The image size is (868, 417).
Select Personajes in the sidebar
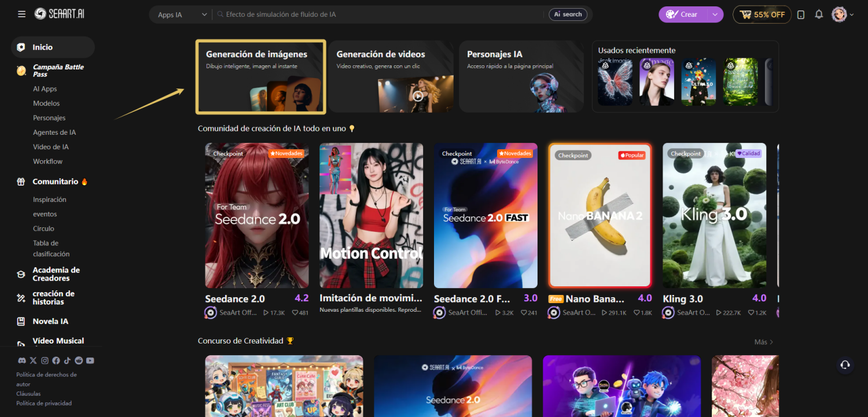[49, 118]
